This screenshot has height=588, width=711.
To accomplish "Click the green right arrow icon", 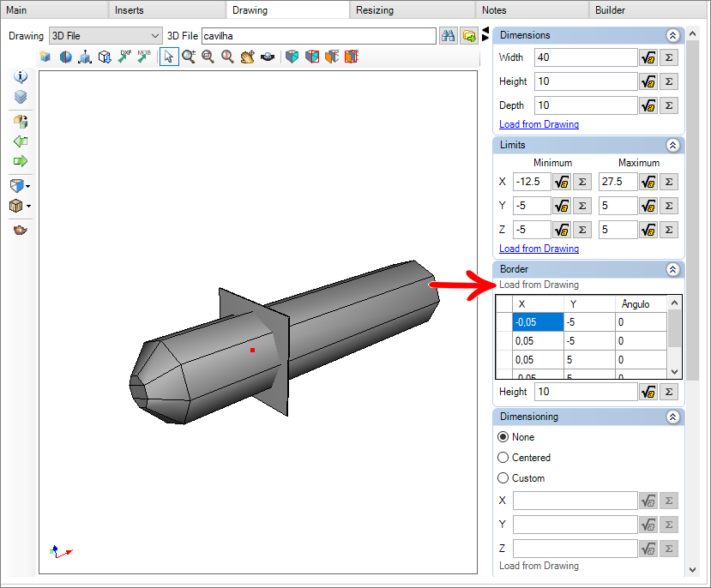I will point(21,161).
